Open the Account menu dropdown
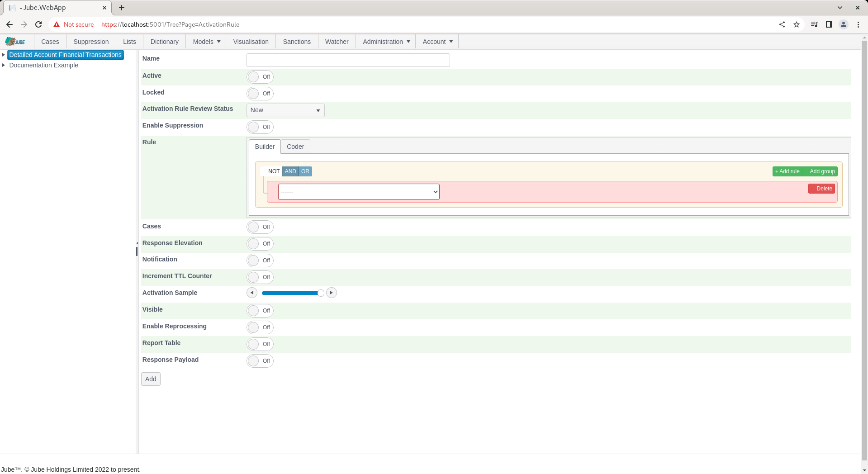Image resolution: width=868 pixels, height=474 pixels. [437, 42]
